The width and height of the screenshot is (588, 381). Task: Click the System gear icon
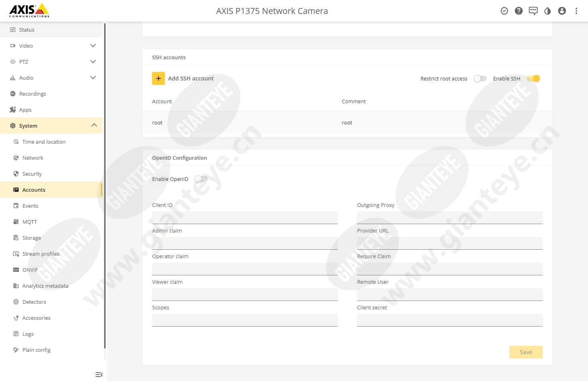point(13,126)
